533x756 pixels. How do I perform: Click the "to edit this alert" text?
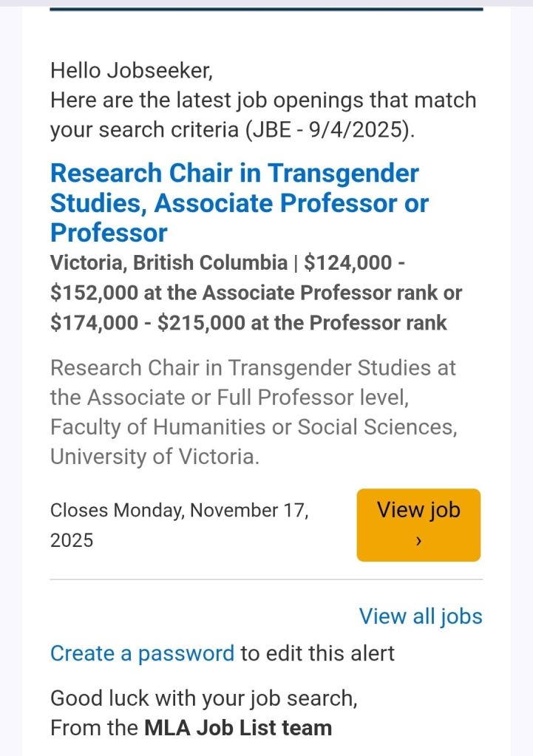coord(318,653)
